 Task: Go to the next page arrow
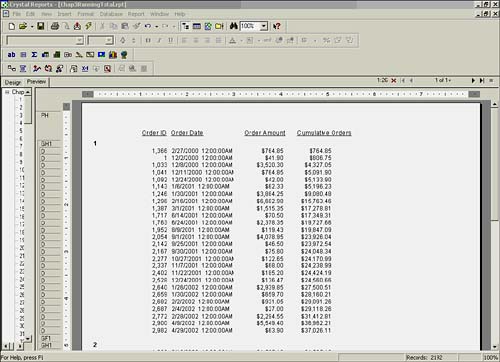click(x=473, y=80)
